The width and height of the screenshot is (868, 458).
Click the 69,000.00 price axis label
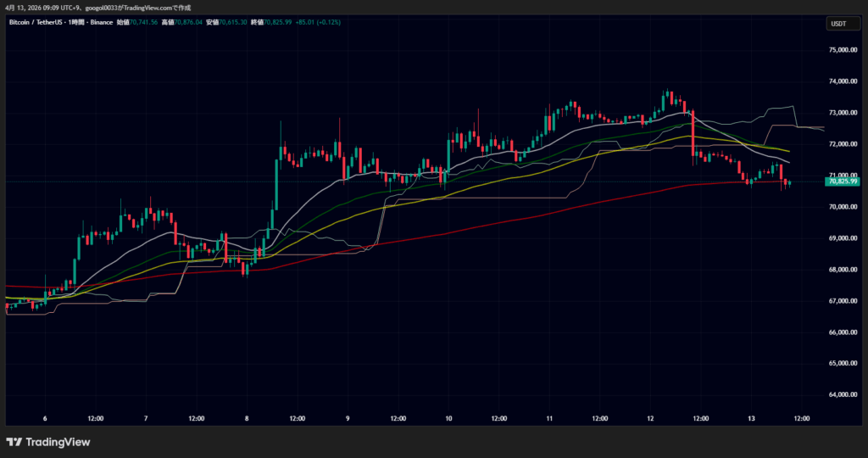tap(843, 238)
